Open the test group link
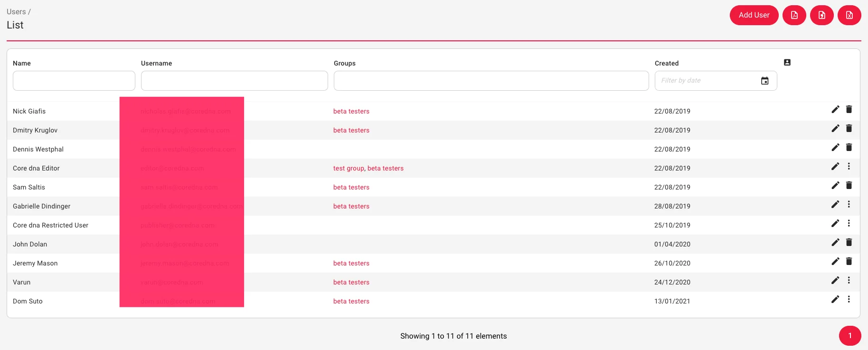Viewport: 868px width, 350px height. tap(349, 168)
